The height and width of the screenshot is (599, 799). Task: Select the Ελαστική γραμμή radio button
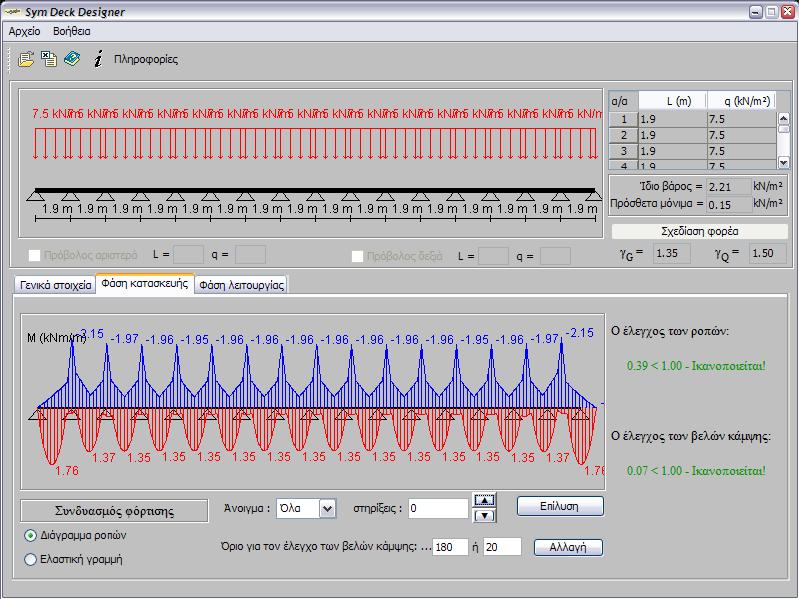point(31,559)
